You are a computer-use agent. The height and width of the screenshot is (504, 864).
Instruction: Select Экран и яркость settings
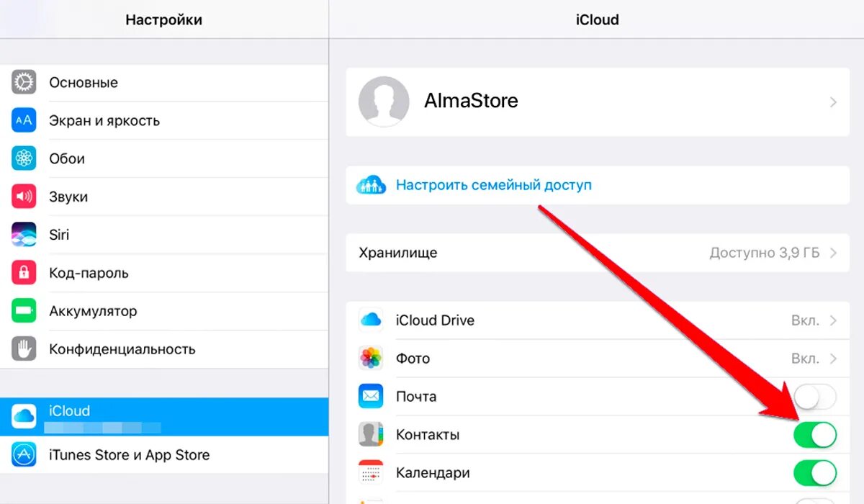[164, 120]
